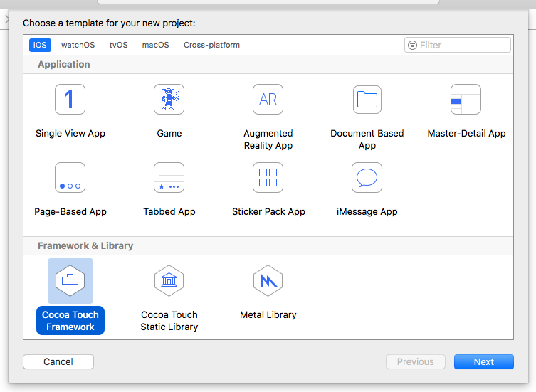Image resolution: width=536 pixels, height=392 pixels.
Task: Click the "Cocoa Touch Framework" label
Action: (70, 321)
